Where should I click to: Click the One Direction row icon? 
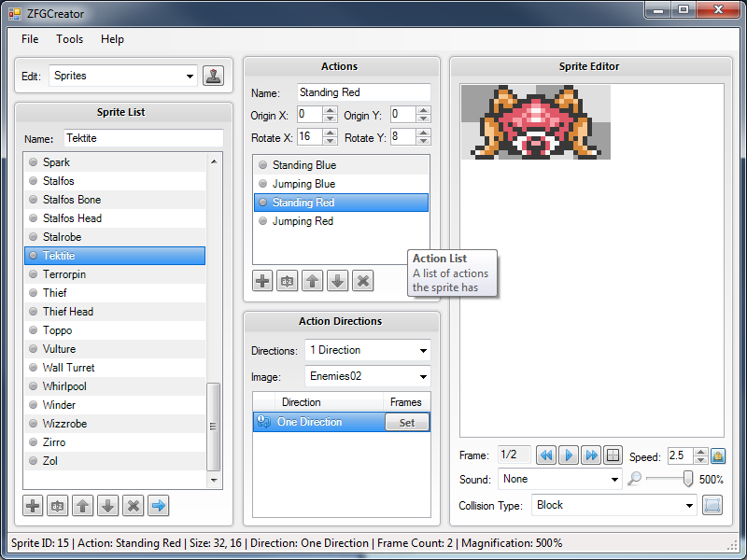click(263, 422)
